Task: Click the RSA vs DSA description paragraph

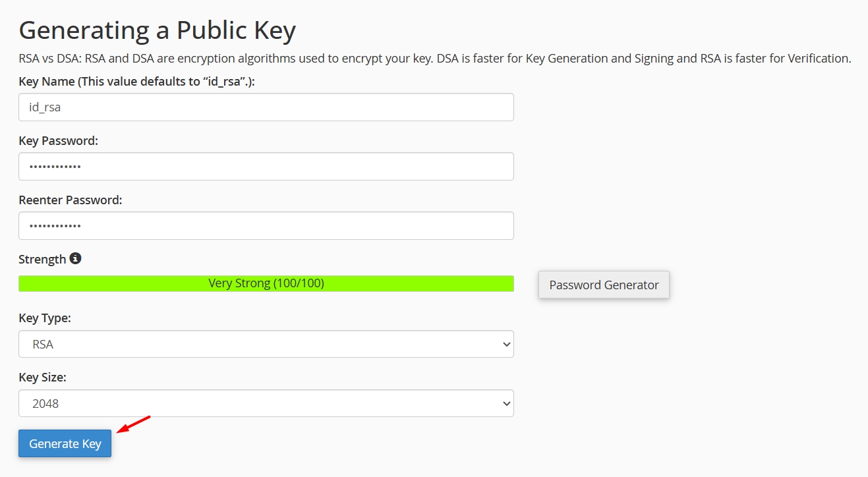Action: [434, 58]
